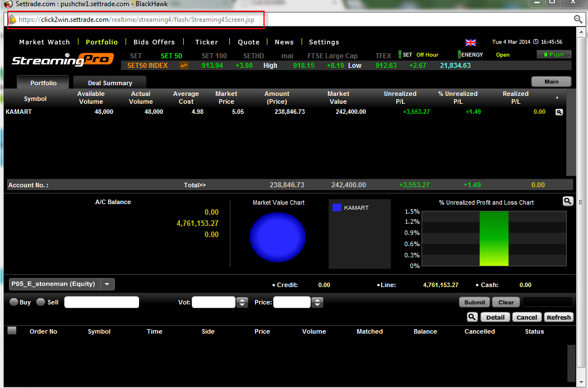Image resolution: width=588 pixels, height=388 pixels.
Task: Click the +3,553.27 unrealized value for KAMART
Action: (x=416, y=112)
